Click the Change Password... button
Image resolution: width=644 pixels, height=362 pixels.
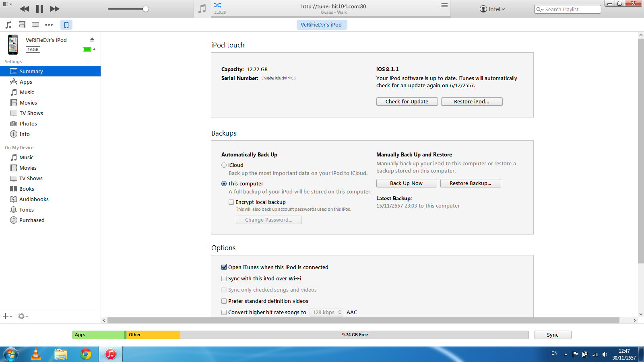coord(269,220)
